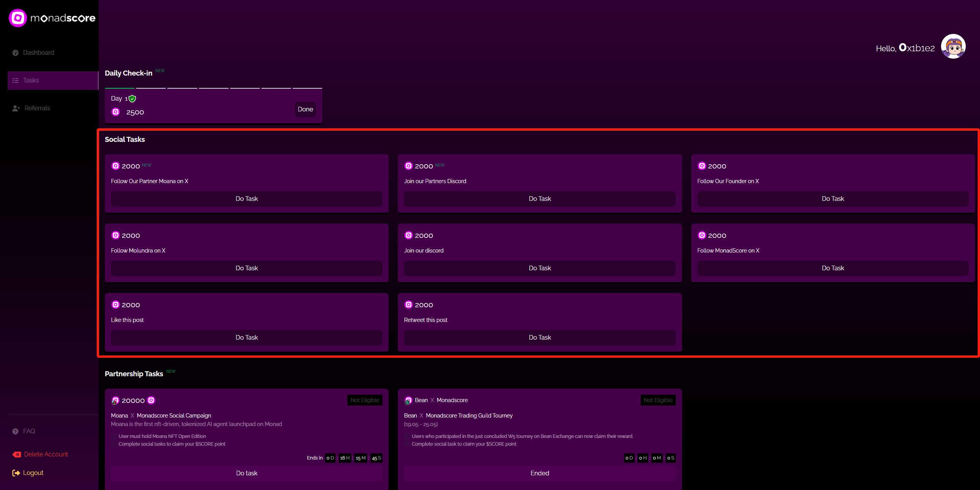Select Delete Account in sidebar
The width and height of the screenshot is (980, 490).
click(x=40, y=455)
